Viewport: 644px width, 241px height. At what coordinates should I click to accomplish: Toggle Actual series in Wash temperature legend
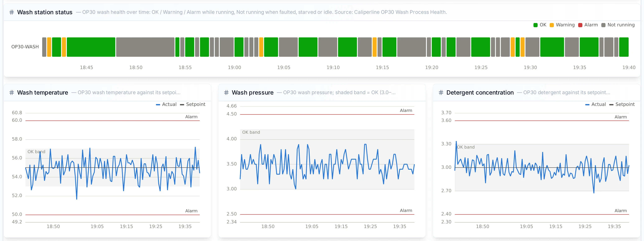coord(166,104)
